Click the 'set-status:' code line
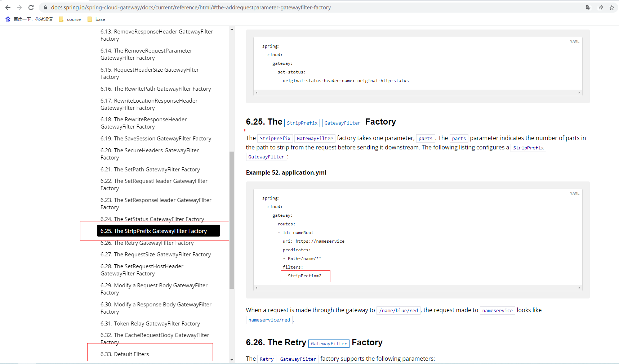Viewport: 619px width, 364px height. pos(291,72)
